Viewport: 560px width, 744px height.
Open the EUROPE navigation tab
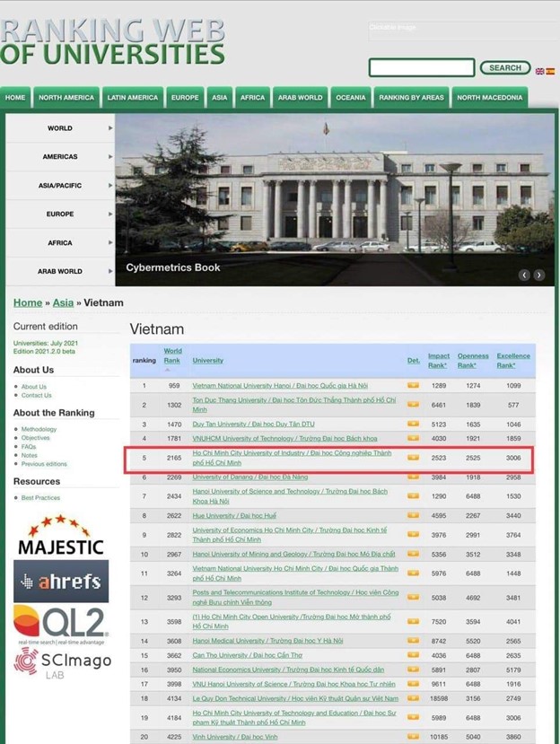(x=185, y=97)
